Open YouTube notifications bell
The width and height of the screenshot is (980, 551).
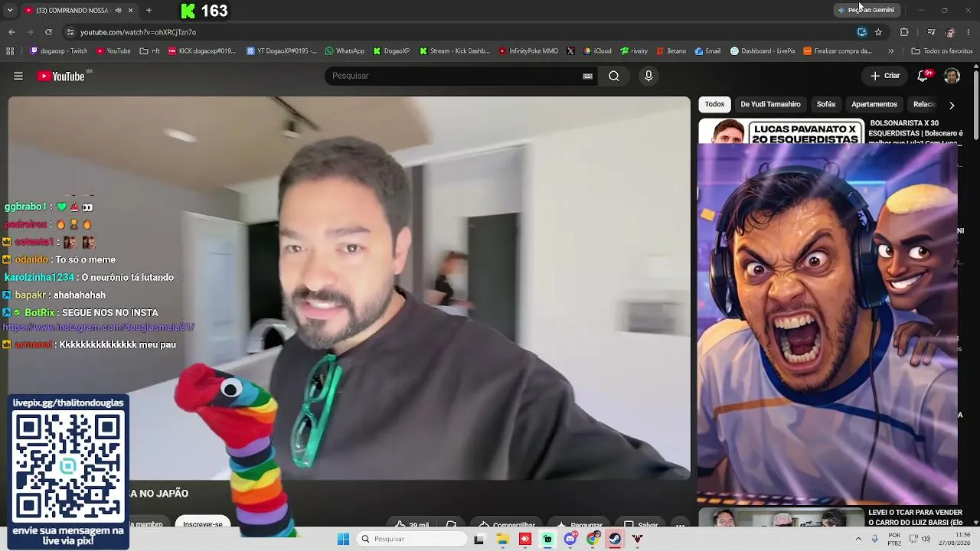point(923,76)
